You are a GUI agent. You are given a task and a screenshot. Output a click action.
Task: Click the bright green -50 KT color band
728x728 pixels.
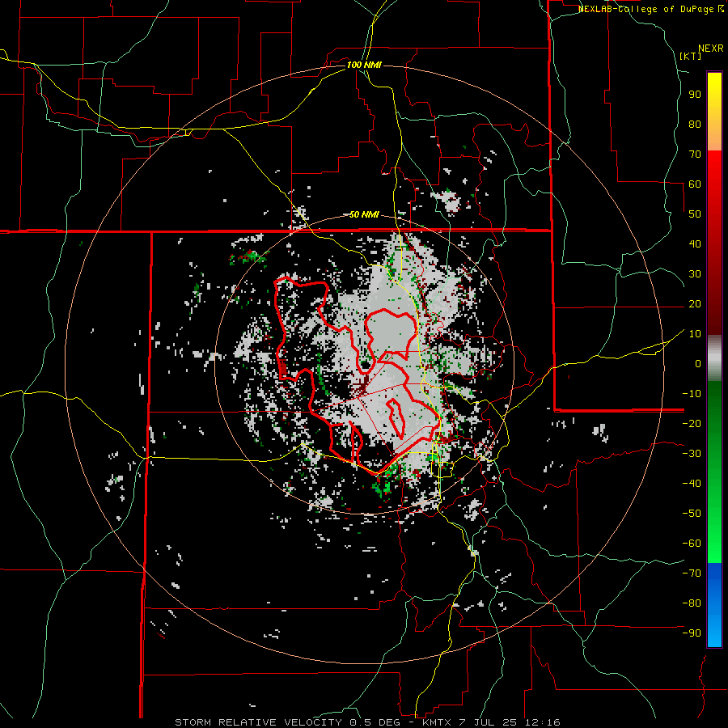(714, 513)
